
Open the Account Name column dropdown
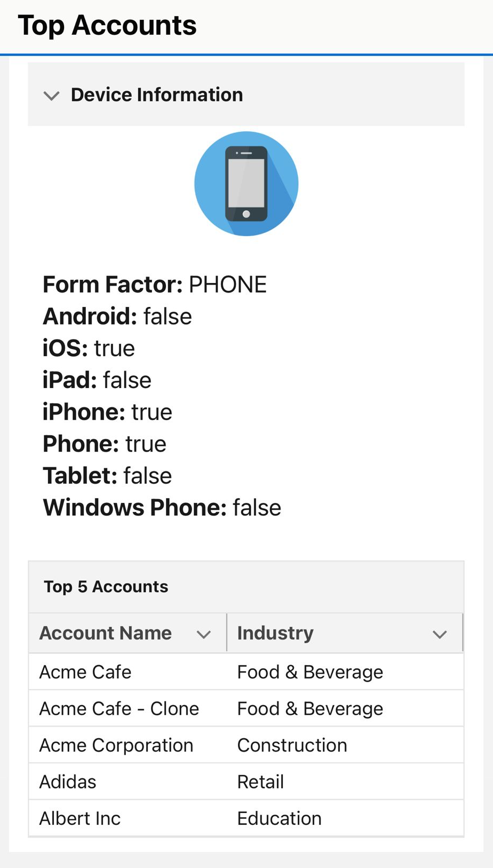[204, 634]
